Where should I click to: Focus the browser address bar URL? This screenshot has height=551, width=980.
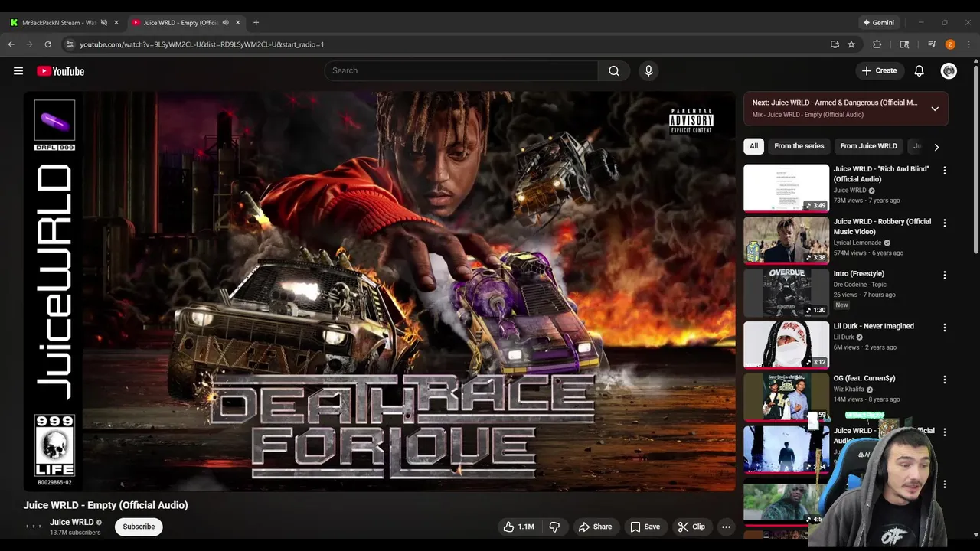[x=201, y=44]
